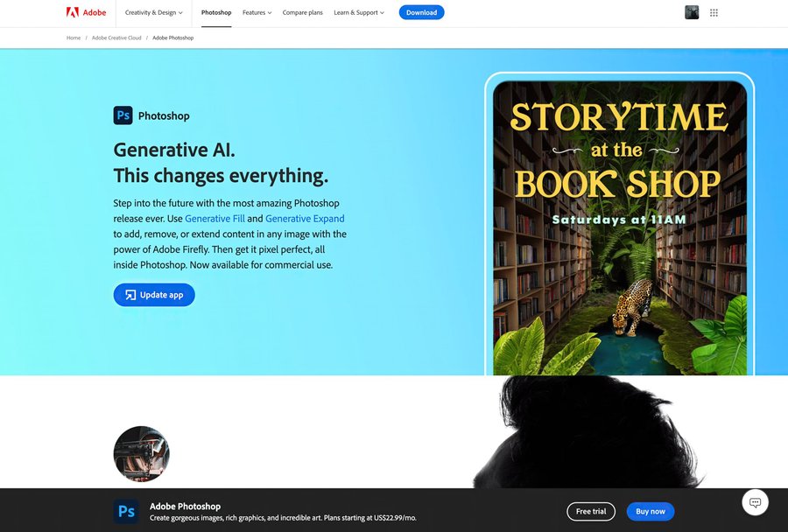Click the "Adobe Photoshop" title in bottom bar
788x532 pixels.
185,507
